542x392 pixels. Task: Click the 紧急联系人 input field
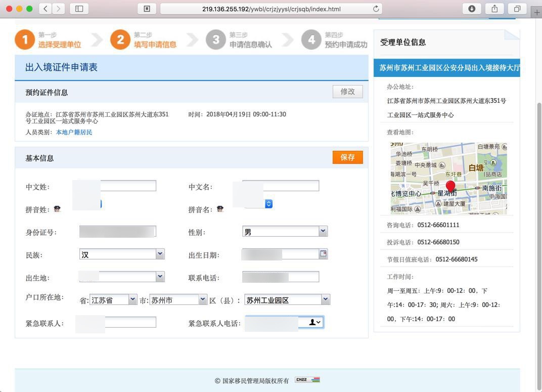click(x=117, y=322)
